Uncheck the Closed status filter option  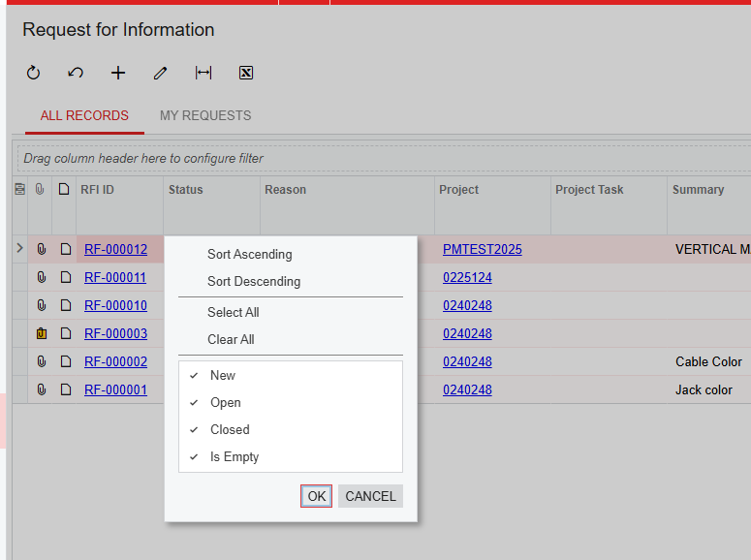coord(230,429)
